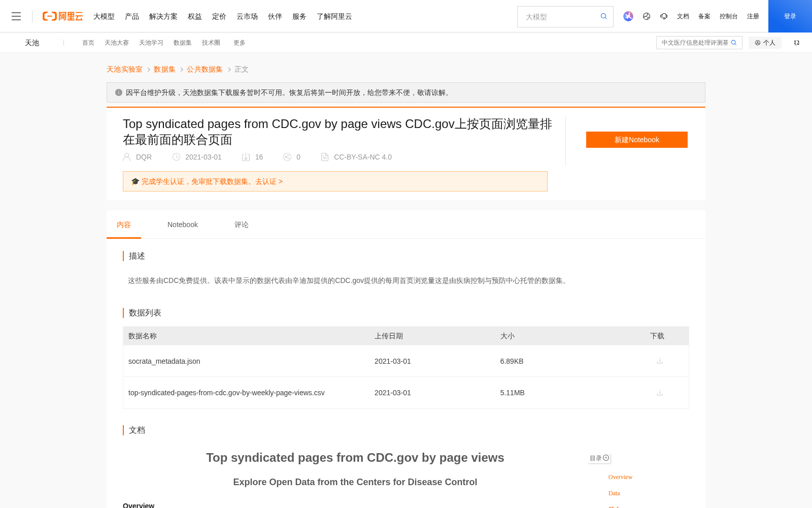Open 解决方案 navigation menu
This screenshot has height=508, width=812.
click(163, 16)
